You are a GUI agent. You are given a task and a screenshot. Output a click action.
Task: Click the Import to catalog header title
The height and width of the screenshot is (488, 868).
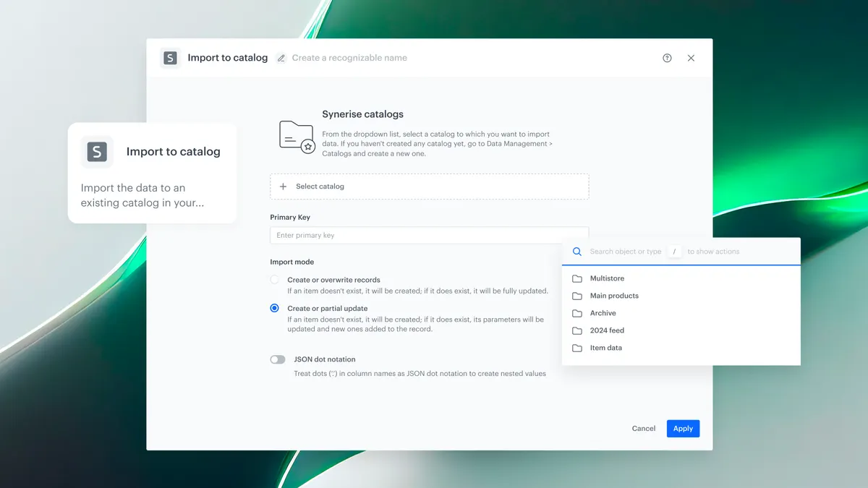coord(228,58)
